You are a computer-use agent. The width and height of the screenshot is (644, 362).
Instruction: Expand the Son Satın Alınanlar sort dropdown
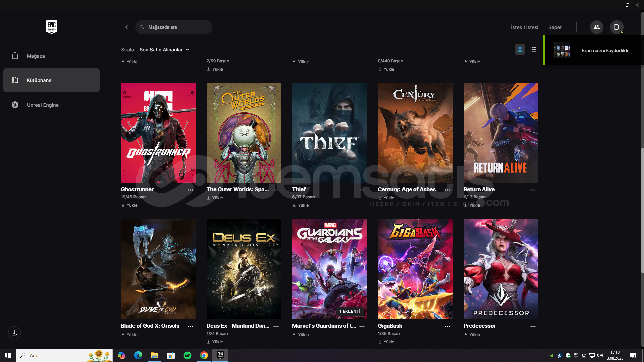pyautogui.click(x=164, y=50)
